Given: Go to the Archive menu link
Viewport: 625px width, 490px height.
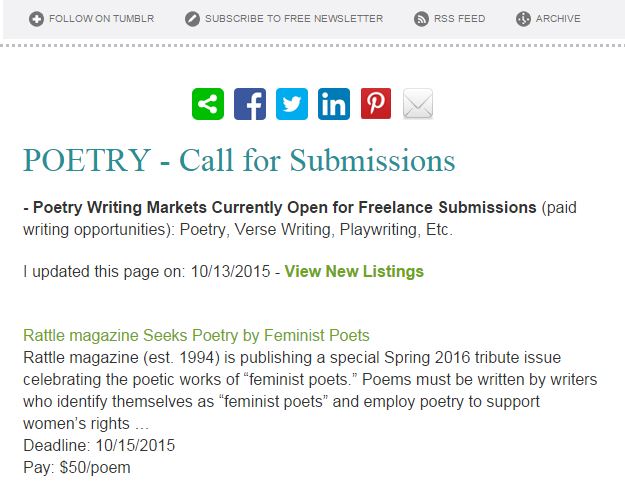Looking at the screenshot, I should pyautogui.click(x=558, y=19).
